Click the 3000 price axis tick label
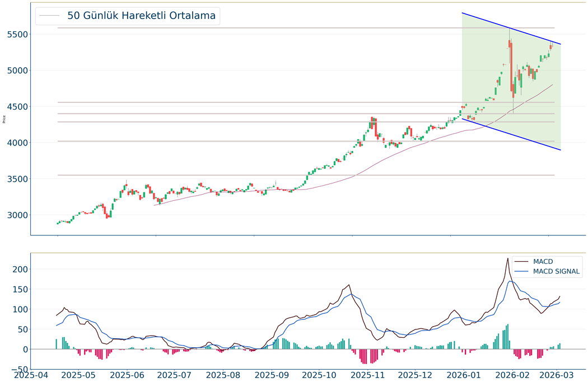Image resolution: width=588 pixels, height=382 pixels. (x=18, y=215)
